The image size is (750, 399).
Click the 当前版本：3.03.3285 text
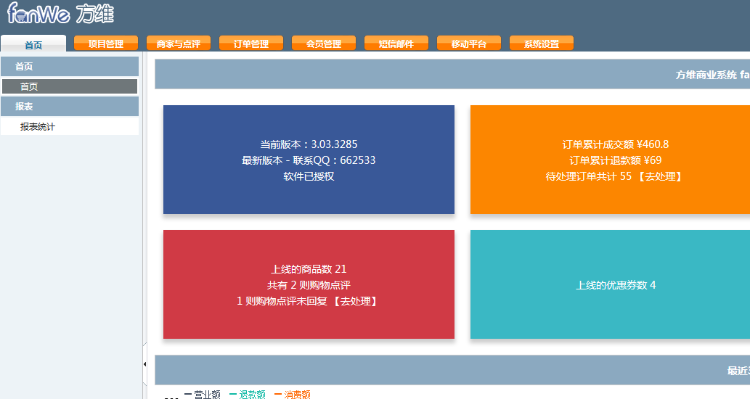pyautogui.click(x=309, y=144)
